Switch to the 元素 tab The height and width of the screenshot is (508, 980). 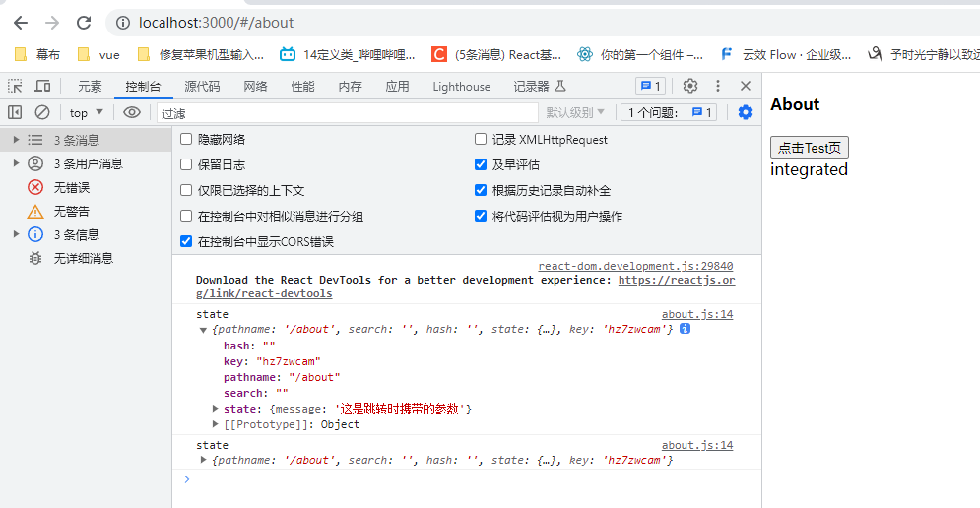click(x=90, y=87)
